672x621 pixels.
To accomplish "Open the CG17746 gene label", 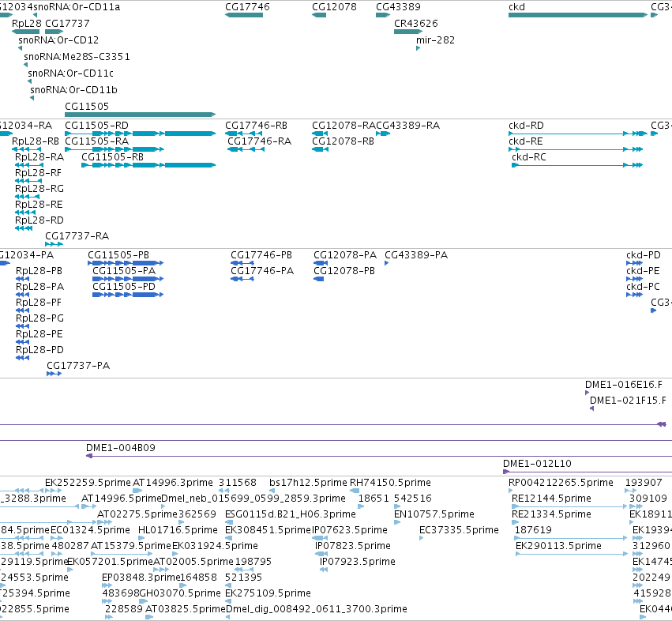I will point(248,7).
